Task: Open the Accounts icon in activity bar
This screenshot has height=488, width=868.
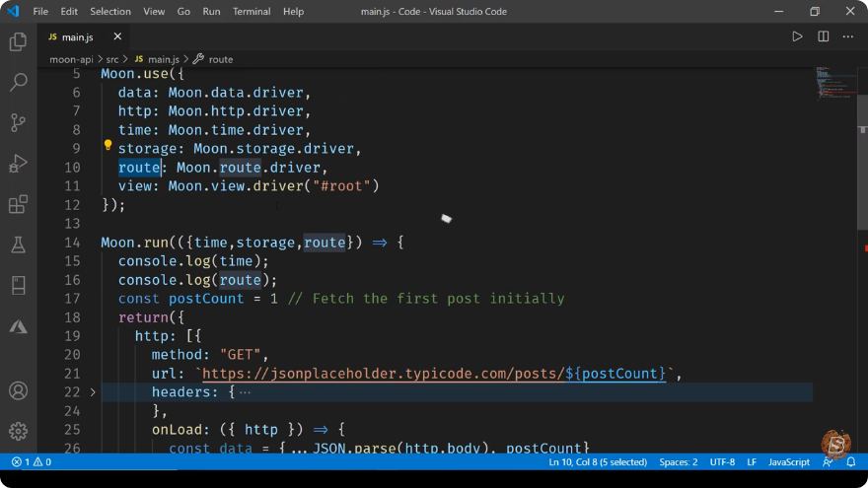Action: pyautogui.click(x=18, y=390)
